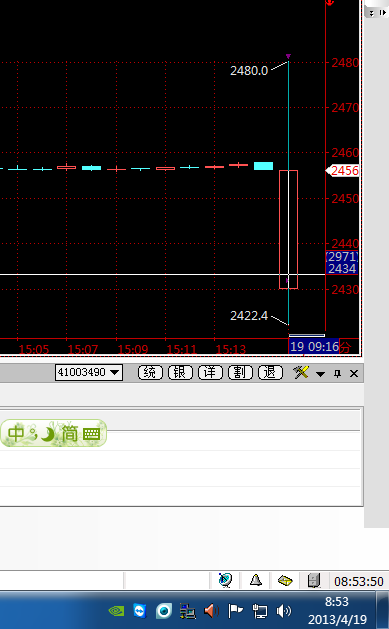Screen dimensions: 389x629
Task: Expand the top-right chart panel arrows
Action: 376,12
